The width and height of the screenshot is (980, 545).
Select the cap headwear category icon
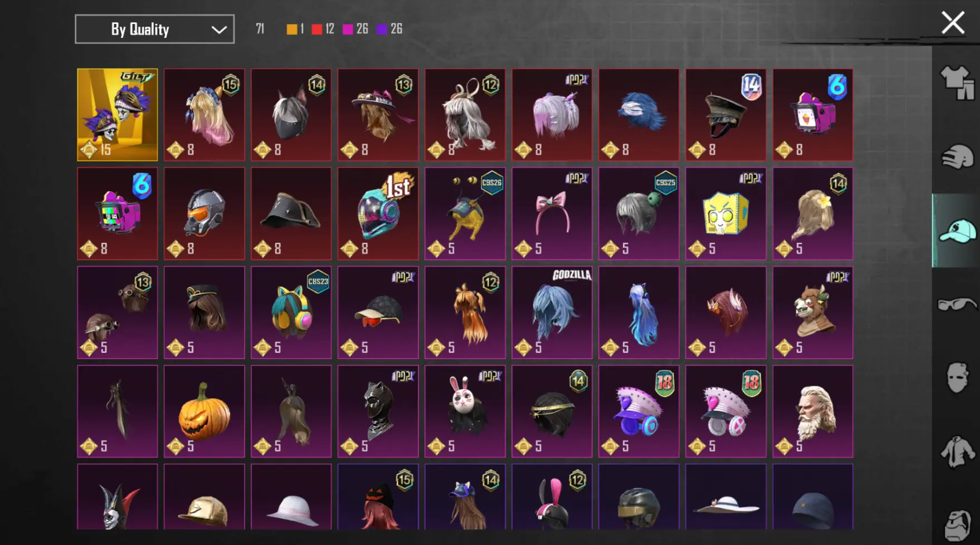(957, 230)
